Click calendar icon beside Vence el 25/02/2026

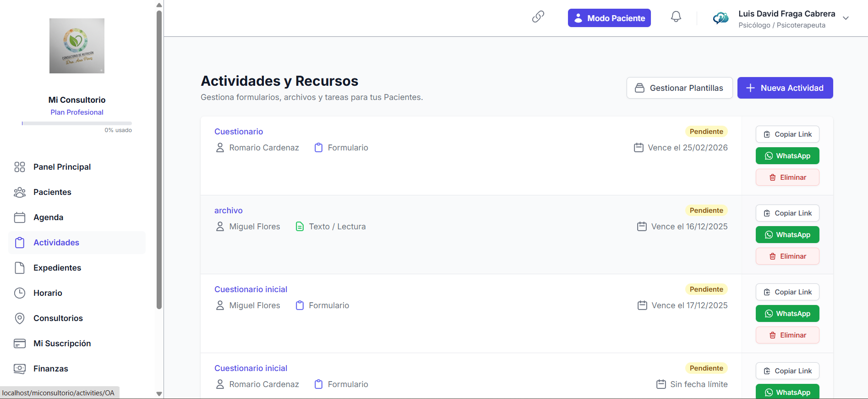(639, 148)
